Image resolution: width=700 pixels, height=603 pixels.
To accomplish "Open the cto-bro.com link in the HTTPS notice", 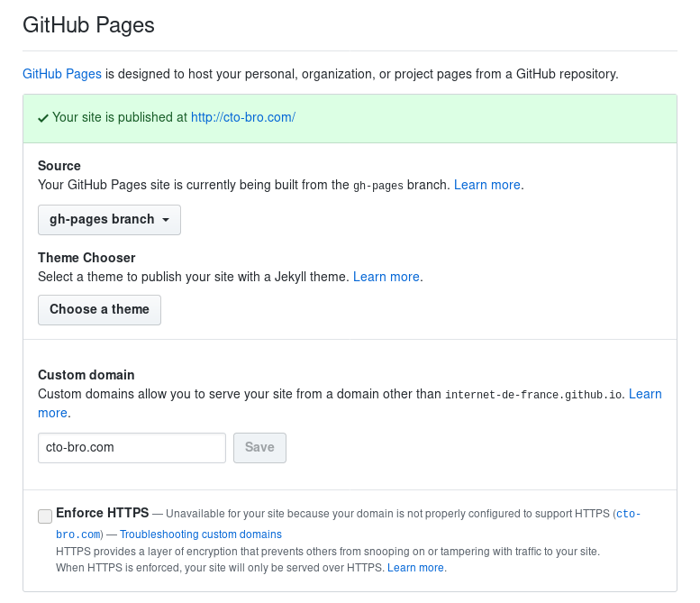I will [628, 514].
